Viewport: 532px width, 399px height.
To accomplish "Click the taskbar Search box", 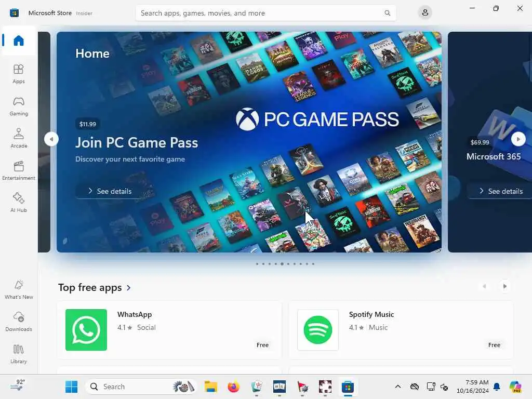I will click(x=141, y=387).
